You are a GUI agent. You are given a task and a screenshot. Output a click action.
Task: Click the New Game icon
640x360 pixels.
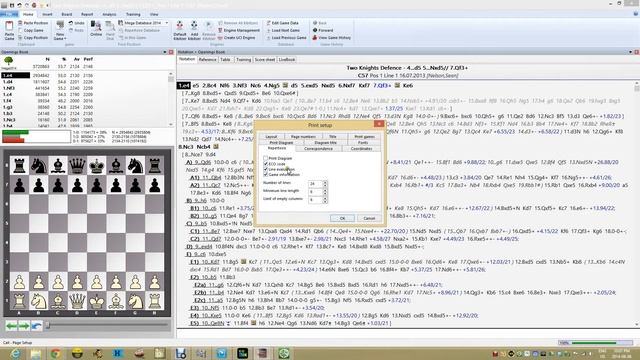(x=60, y=30)
